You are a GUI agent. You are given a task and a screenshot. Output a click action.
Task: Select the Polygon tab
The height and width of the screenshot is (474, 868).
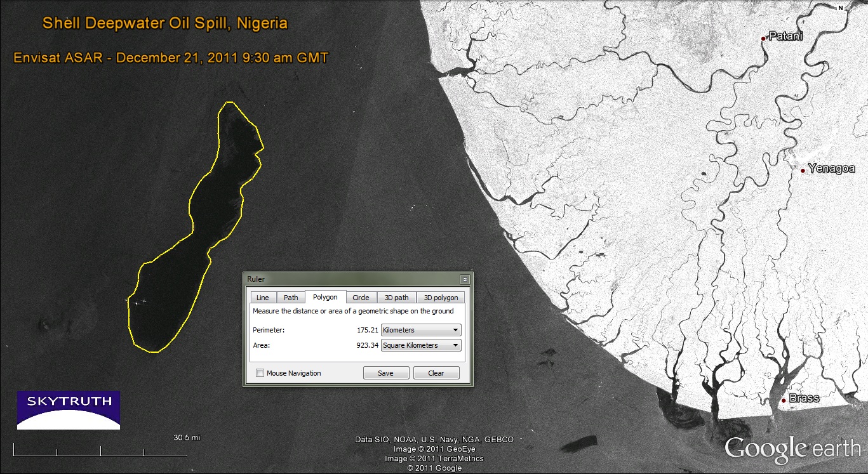click(x=325, y=297)
